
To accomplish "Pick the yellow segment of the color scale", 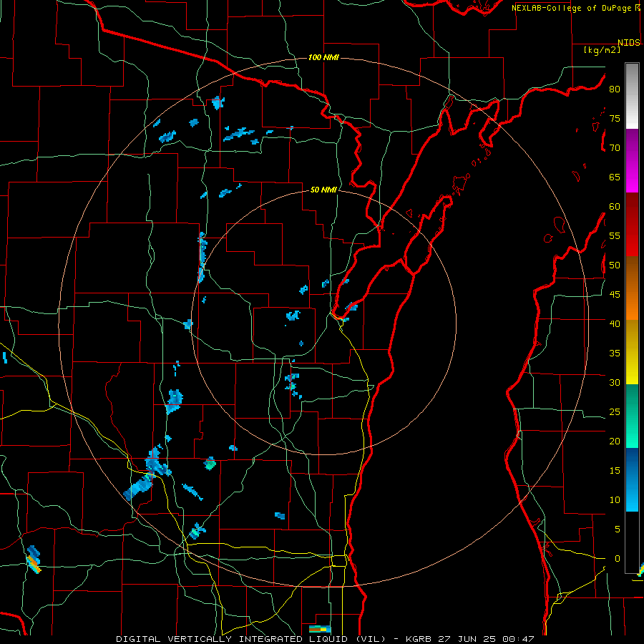I will click(632, 352).
